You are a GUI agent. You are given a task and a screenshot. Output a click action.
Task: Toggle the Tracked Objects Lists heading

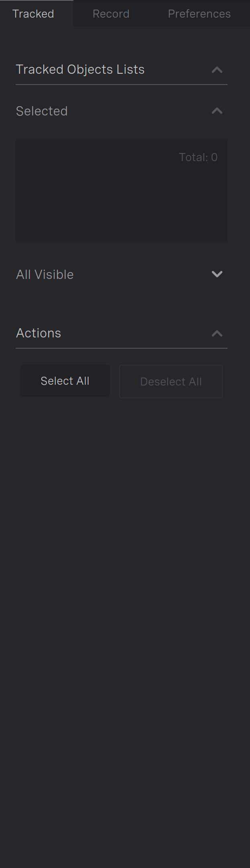pyautogui.click(x=80, y=69)
